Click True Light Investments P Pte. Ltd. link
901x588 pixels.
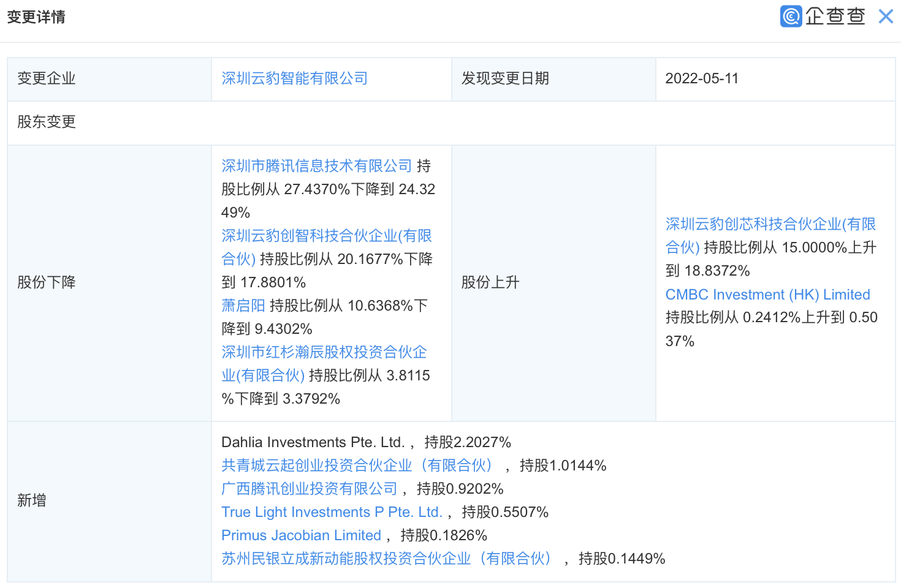click(x=332, y=512)
